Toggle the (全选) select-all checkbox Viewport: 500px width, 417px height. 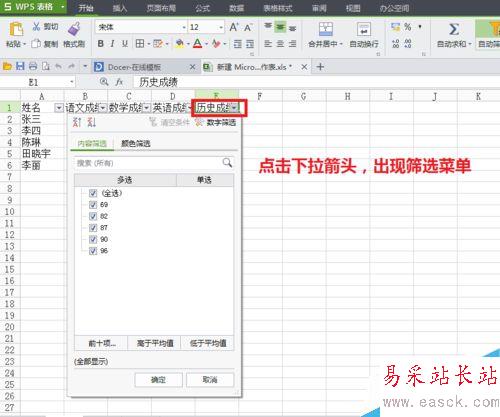(x=93, y=193)
